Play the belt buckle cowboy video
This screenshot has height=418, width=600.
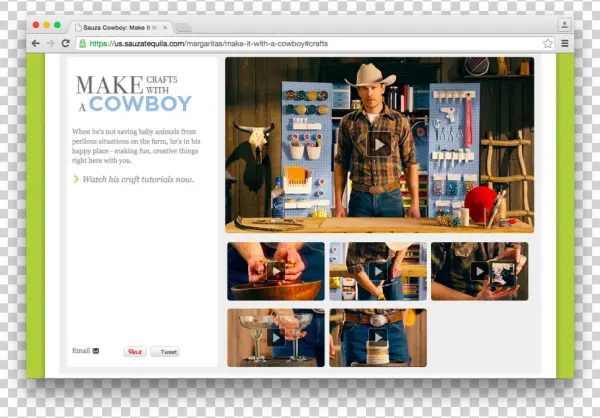[377, 338]
